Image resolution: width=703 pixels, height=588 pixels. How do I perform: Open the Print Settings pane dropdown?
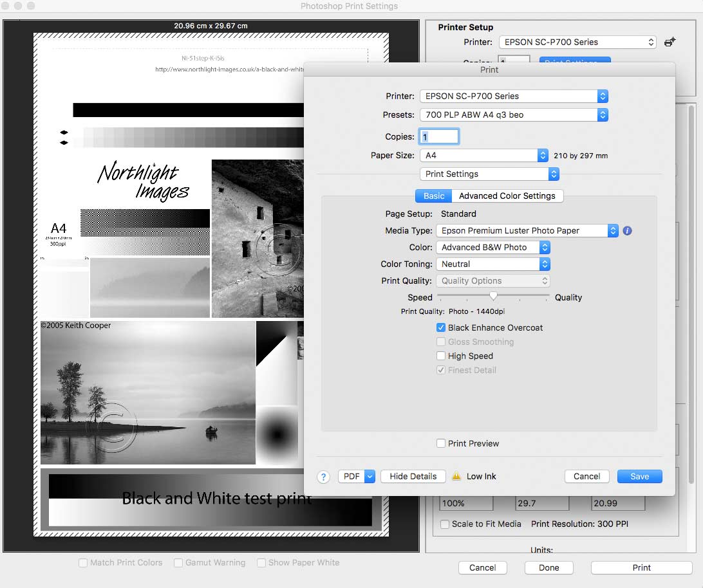[489, 174]
